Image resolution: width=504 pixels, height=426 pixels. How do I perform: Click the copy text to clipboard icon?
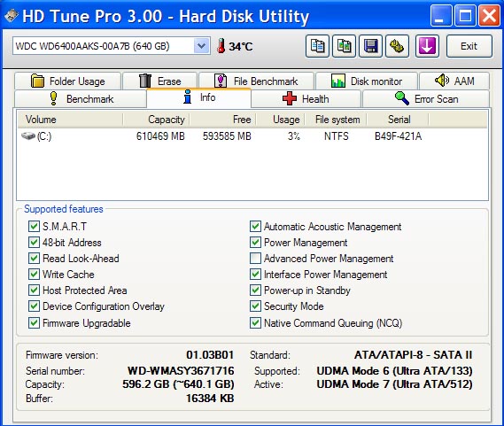[x=317, y=46]
